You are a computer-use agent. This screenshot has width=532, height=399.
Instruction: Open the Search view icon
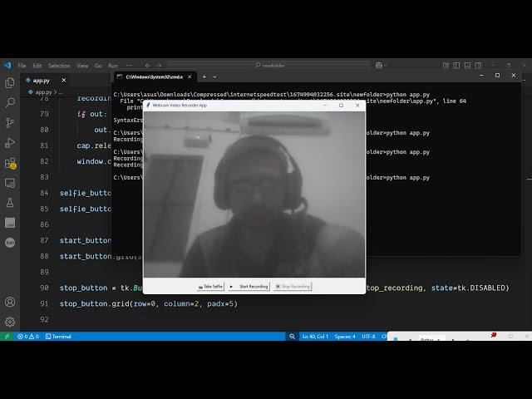[10, 102]
